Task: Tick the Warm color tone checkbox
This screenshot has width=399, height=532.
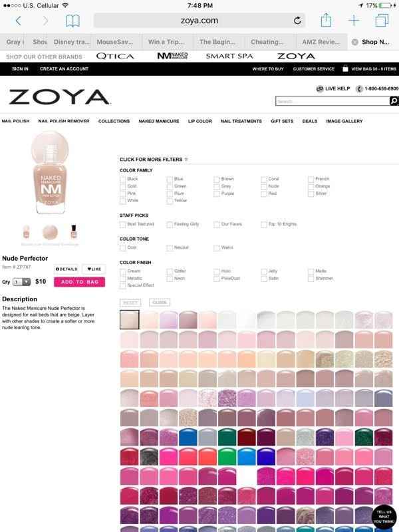Action: tap(217, 247)
